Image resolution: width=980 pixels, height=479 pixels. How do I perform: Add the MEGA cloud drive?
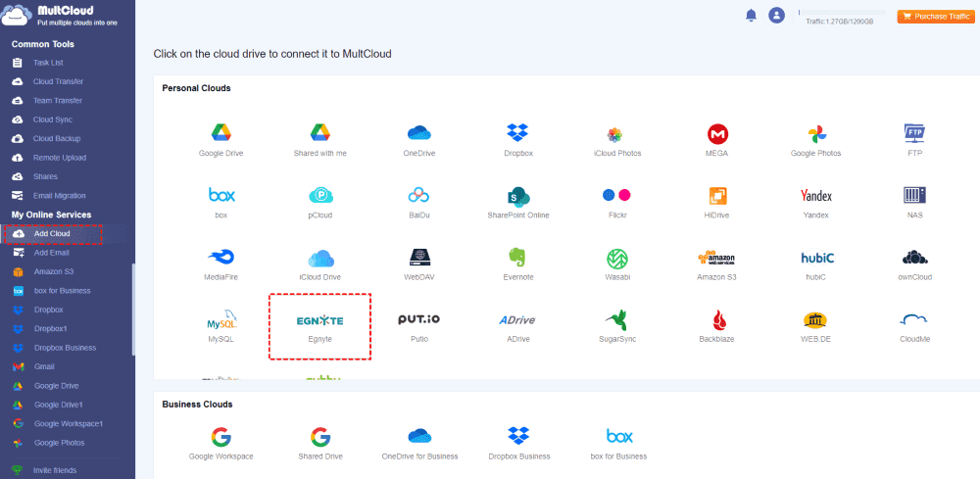click(717, 140)
